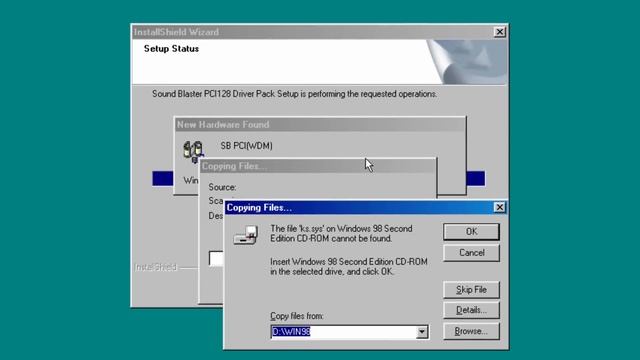Click the Sound Blaster PCI128 setup message
Image resolution: width=640 pixels, height=360 pixels.
[294, 94]
